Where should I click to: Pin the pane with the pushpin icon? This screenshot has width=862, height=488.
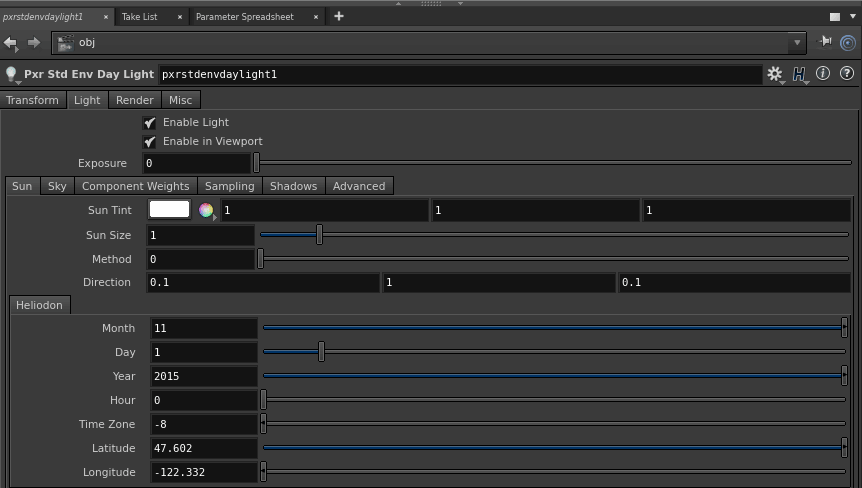click(825, 42)
